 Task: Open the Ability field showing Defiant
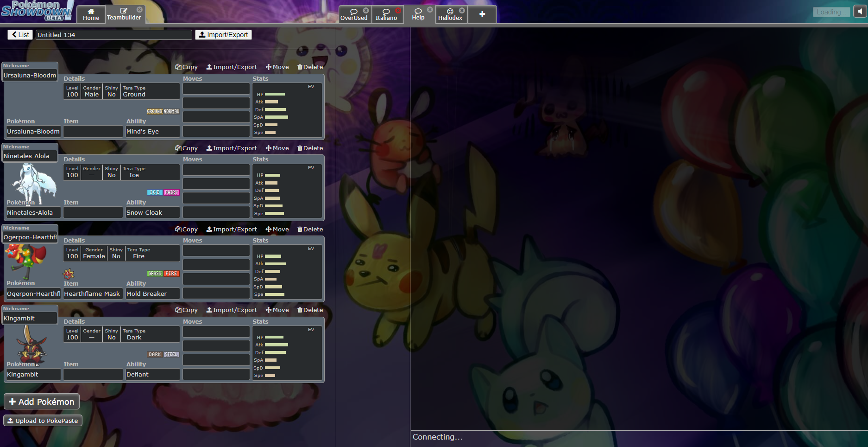(152, 374)
